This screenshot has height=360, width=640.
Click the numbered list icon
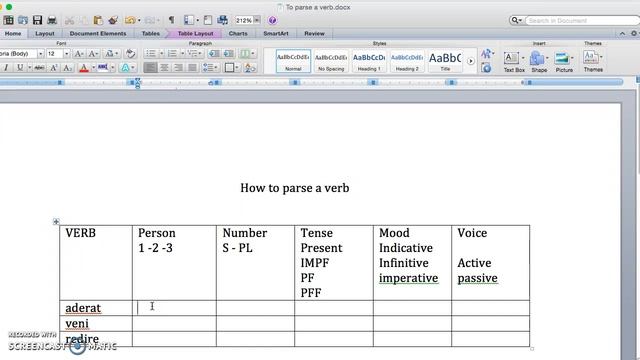click(x=172, y=53)
